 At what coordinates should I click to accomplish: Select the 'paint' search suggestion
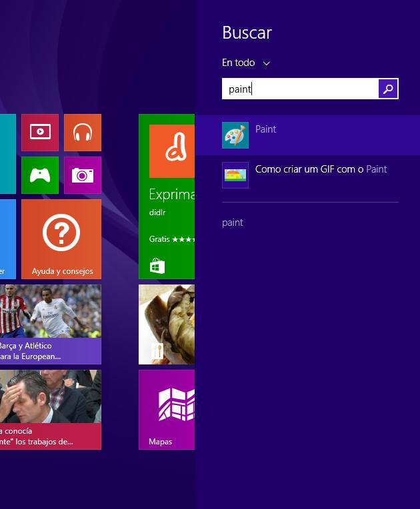click(233, 223)
